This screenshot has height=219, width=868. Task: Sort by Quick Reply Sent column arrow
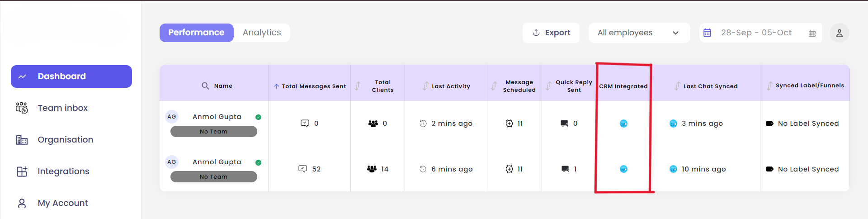(x=548, y=86)
